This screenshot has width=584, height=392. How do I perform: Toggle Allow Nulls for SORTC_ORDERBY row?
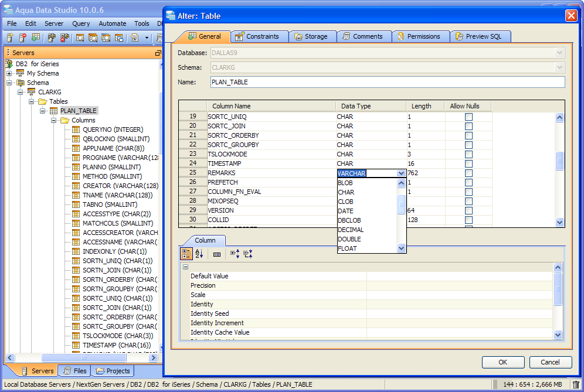(x=468, y=135)
